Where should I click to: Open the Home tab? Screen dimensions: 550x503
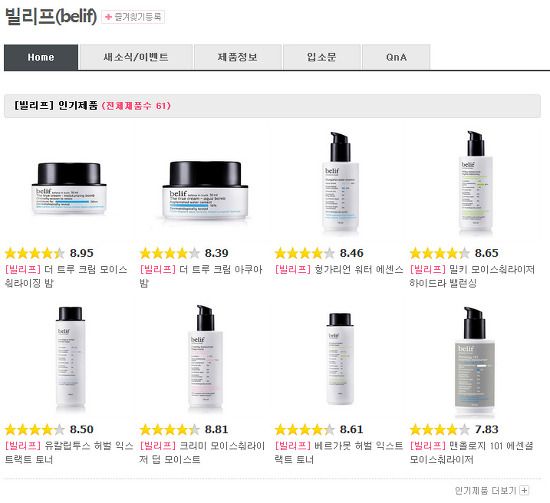click(41, 57)
